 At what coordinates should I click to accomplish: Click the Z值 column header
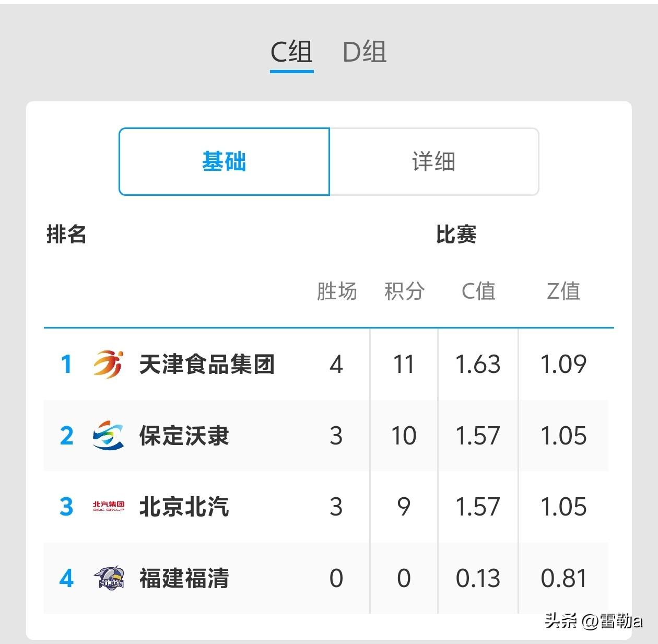pos(563,291)
